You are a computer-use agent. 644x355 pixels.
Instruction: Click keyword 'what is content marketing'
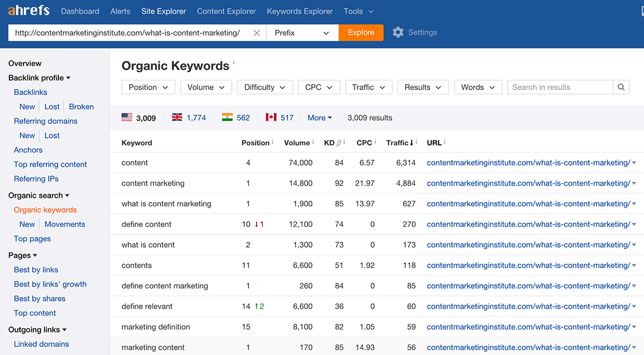click(166, 204)
